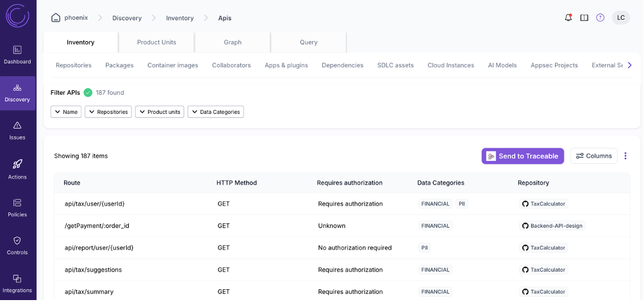Open the api/tax/summary route row
Screen dimensions: 644x302
tap(342, 292)
